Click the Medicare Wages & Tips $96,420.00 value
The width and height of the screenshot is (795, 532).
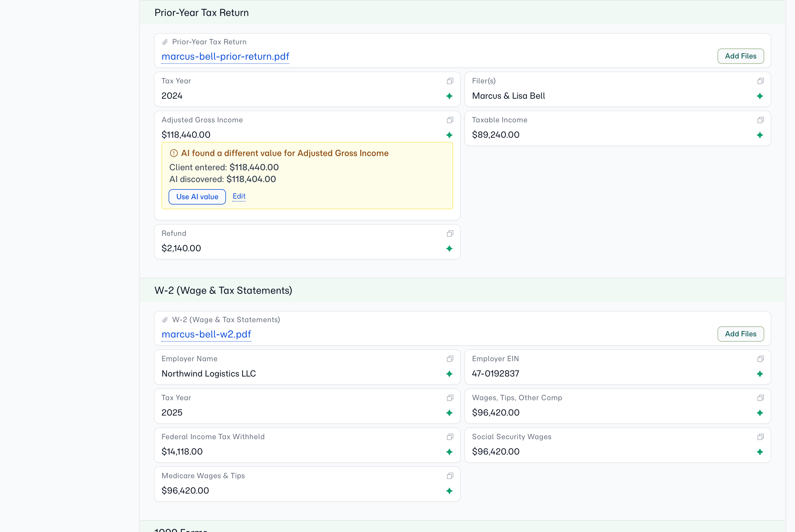pos(185,491)
